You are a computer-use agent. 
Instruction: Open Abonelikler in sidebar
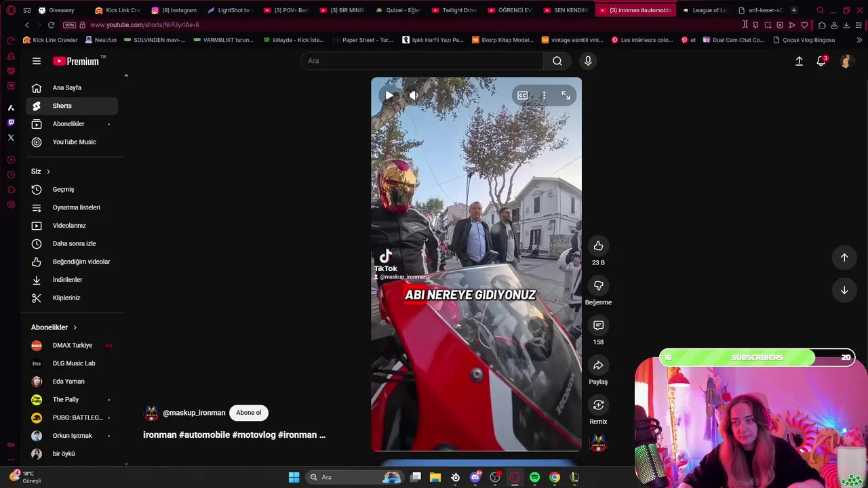[x=72, y=124]
